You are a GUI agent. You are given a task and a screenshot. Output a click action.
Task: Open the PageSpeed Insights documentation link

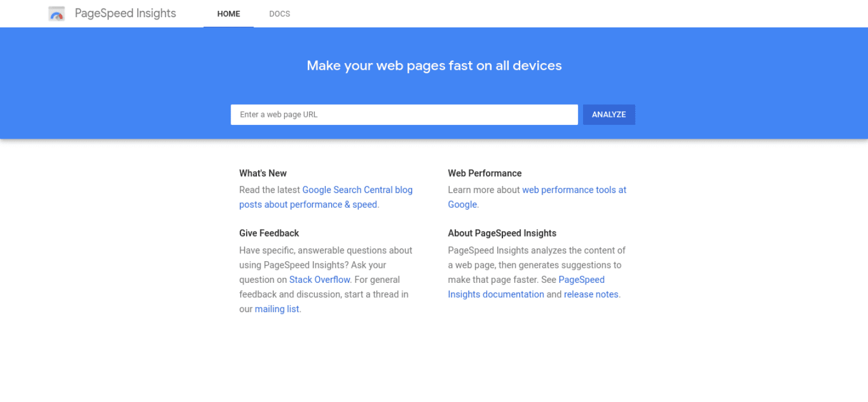(x=496, y=294)
